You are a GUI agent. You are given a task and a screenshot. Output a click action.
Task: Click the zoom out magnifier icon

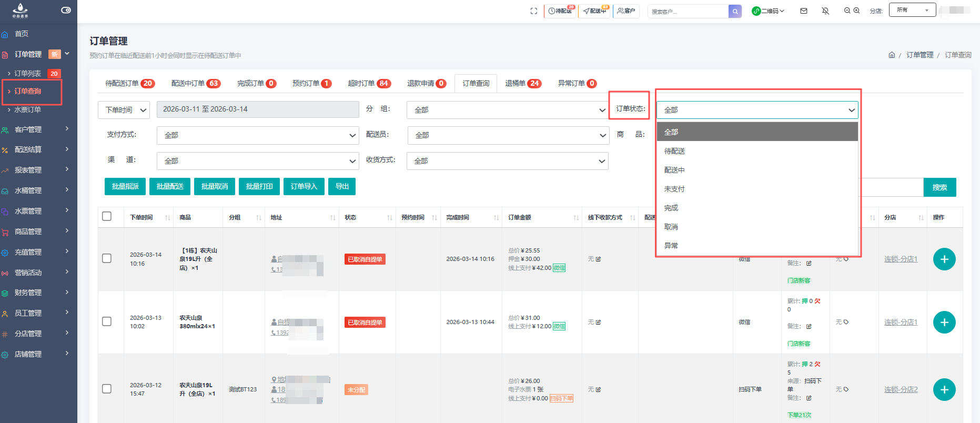pos(847,11)
